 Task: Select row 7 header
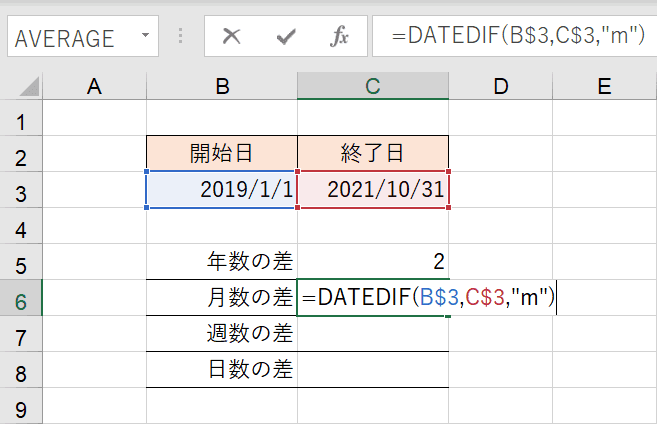21,334
